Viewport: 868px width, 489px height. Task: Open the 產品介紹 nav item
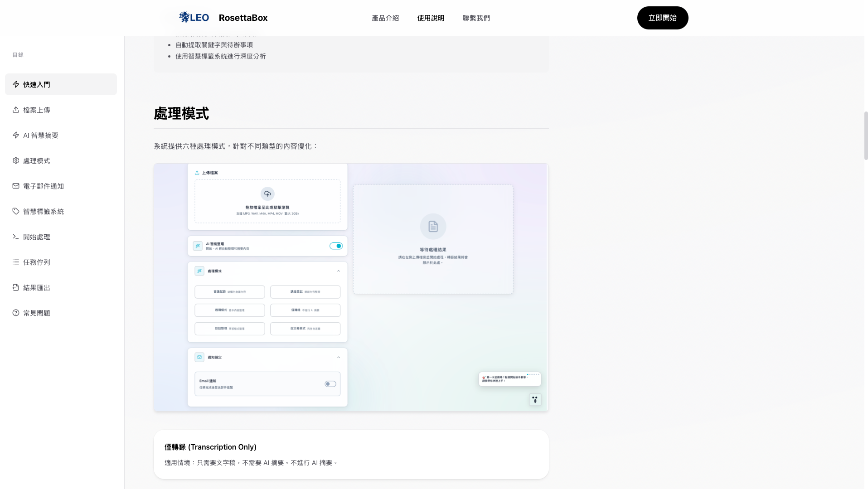pos(385,18)
